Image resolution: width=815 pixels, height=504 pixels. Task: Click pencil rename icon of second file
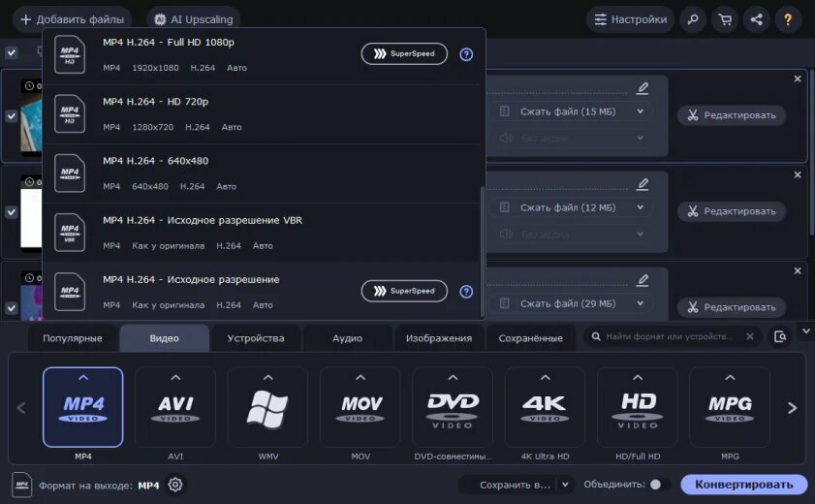tap(643, 184)
